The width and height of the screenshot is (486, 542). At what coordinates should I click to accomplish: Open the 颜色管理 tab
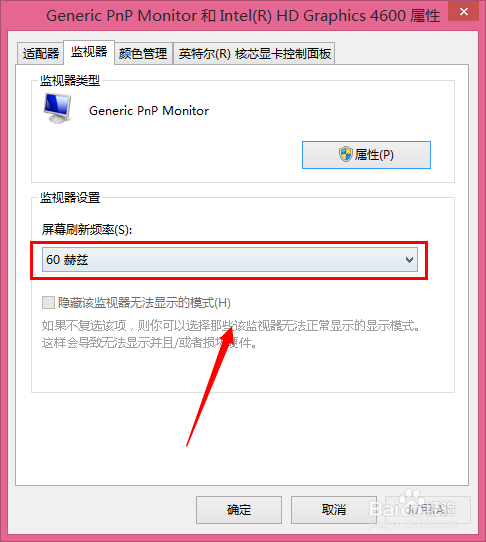tap(143, 54)
